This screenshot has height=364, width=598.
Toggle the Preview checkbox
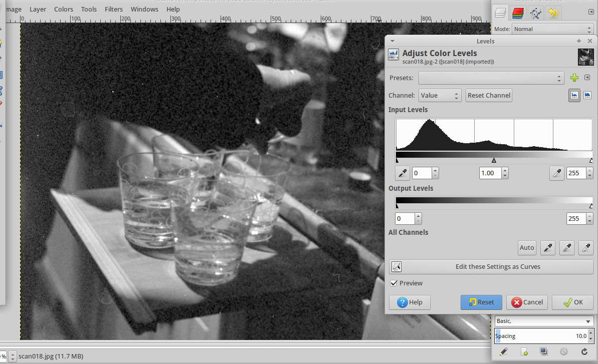tap(394, 283)
